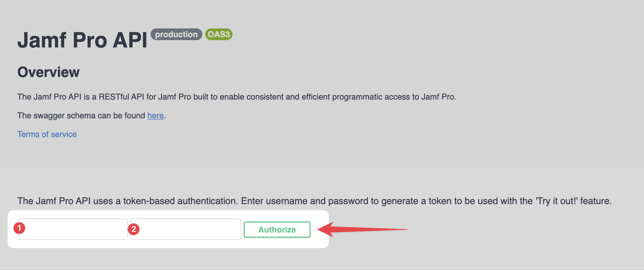Screen dimensions: 644x270
Task: Click the green 'OAS3' badge
Action: (218, 34)
